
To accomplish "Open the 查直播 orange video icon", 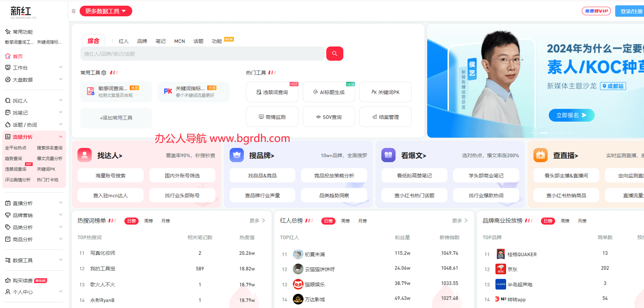I will [540, 155].
